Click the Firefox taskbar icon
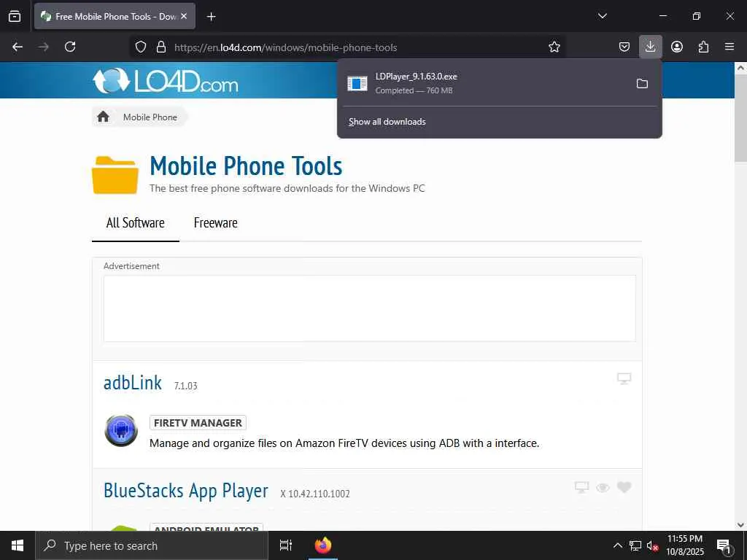This screenshot has height=560, width=747. (x=323, y=545)
